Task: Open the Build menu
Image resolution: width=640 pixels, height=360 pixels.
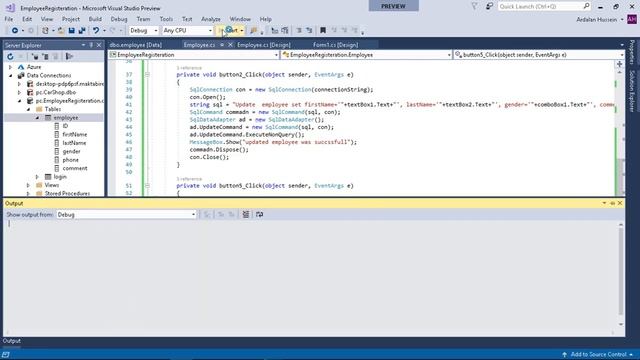Action: [95, 19]
